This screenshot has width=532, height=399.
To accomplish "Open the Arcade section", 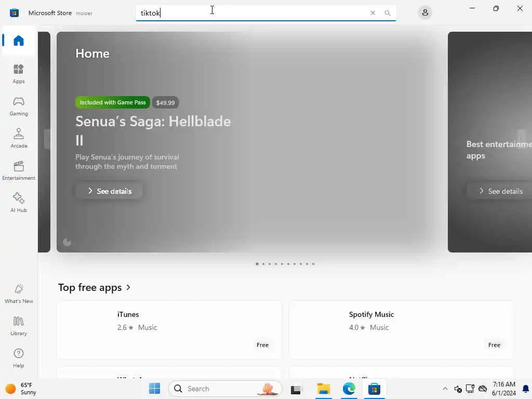I will (x=19, y=138).
